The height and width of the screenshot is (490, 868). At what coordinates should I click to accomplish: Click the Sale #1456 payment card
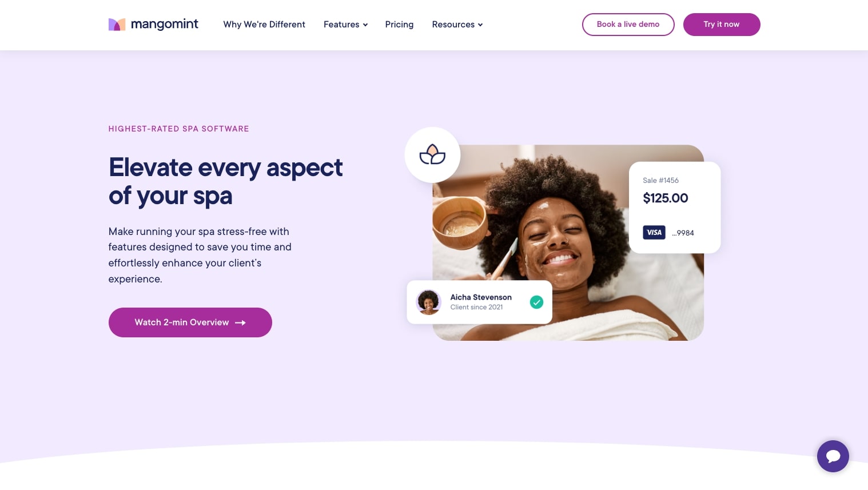[x=675, y=208]
